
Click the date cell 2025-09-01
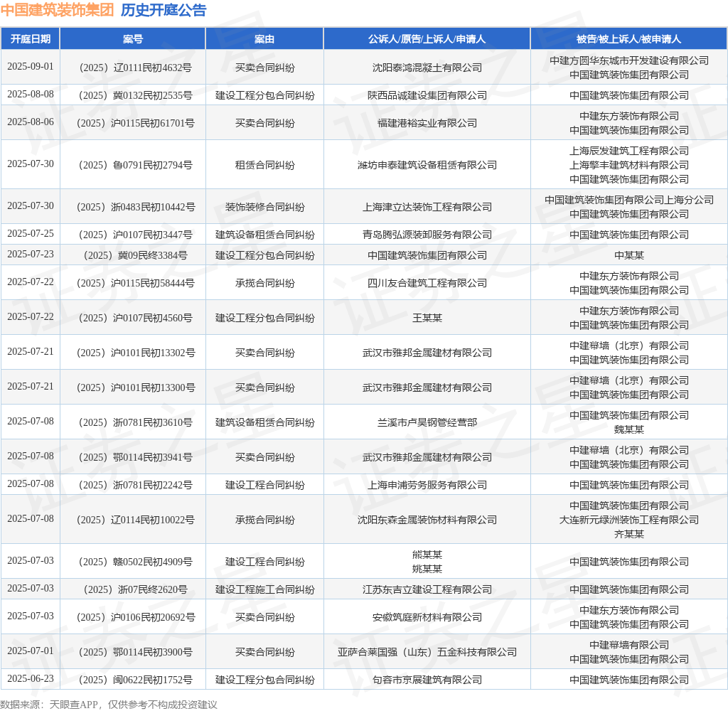click(31, 66)
